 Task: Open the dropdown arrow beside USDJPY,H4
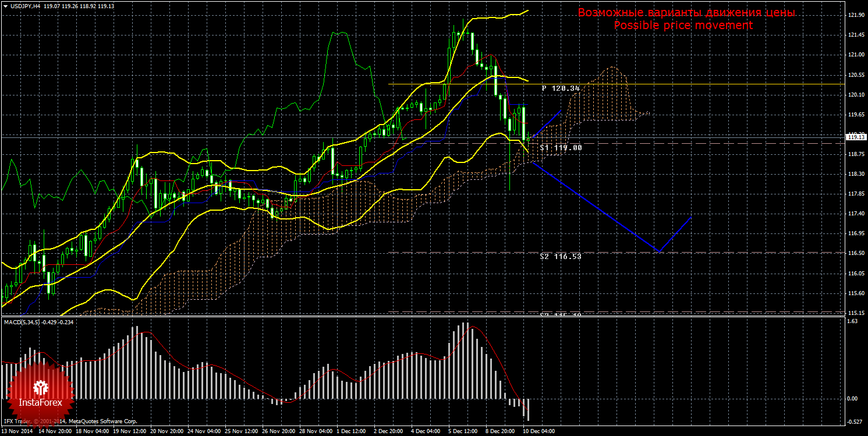click(5, 6)
